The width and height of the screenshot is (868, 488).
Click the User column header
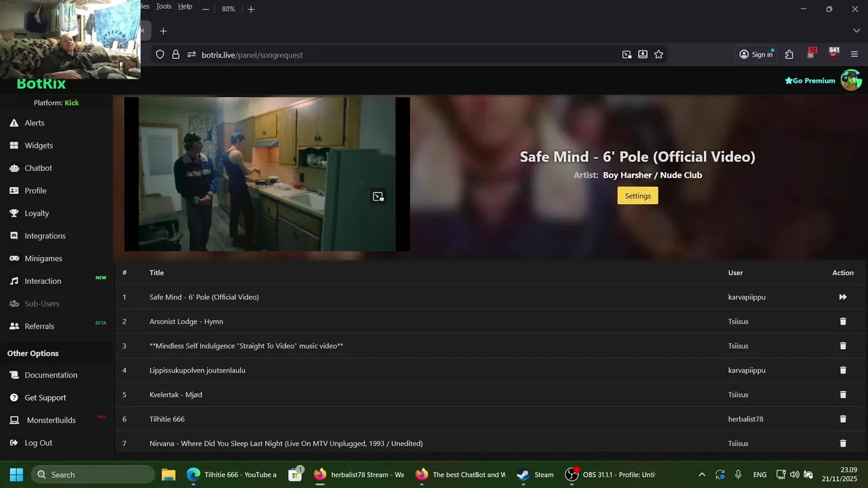[x=736, y=272]
